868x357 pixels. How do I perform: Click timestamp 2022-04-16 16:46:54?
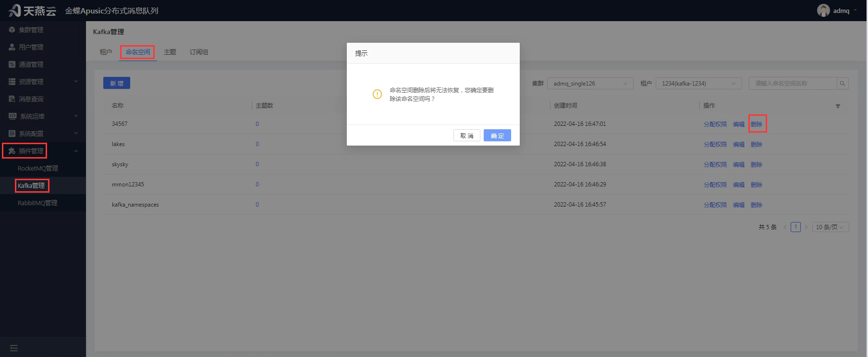pos(580,144)
